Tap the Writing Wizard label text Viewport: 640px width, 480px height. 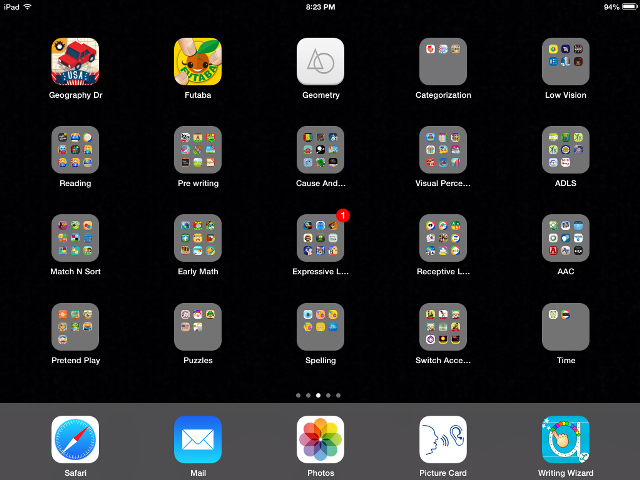566,473
